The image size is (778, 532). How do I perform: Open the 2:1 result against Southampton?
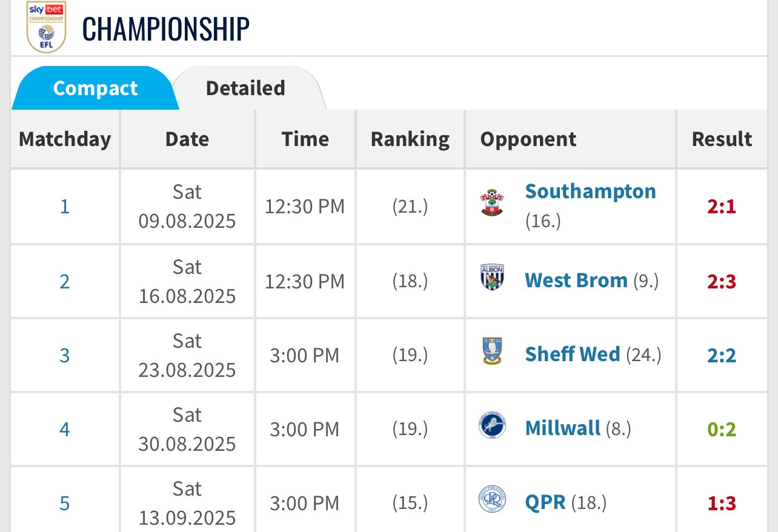click(x=721, y=207)
